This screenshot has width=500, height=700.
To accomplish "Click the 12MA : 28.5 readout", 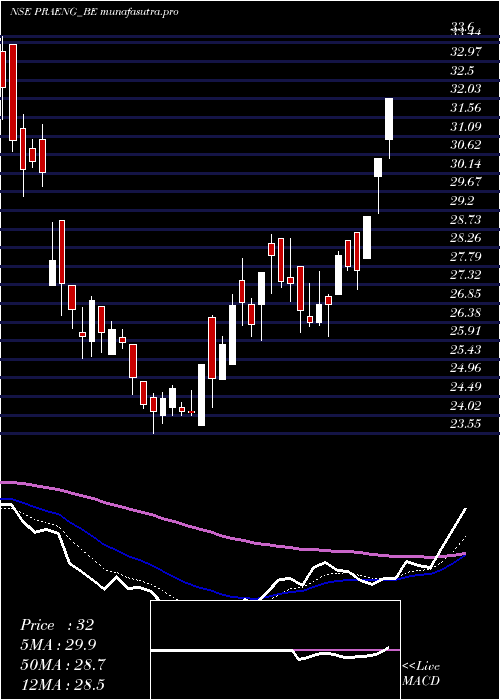I will coord(62,684).
